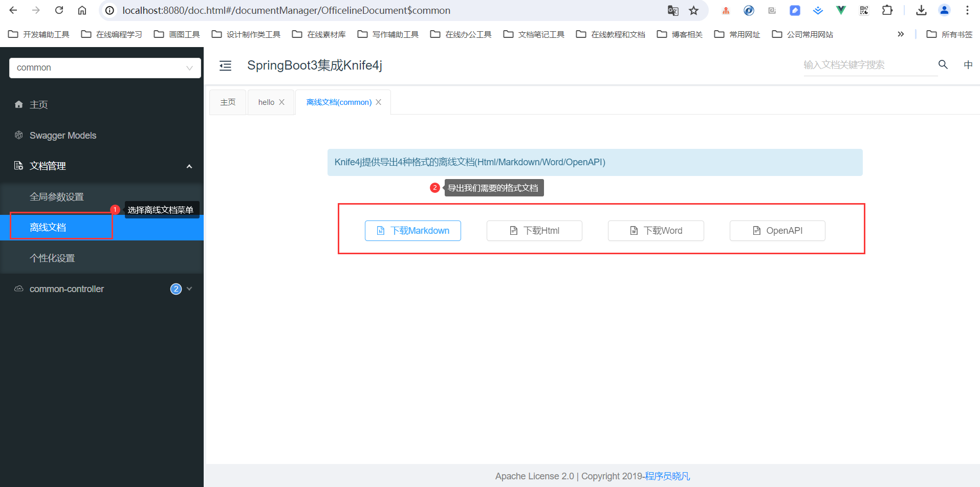
Task: Open the 设计制作类工具 bookmark folder
Action: pos(246,34)
